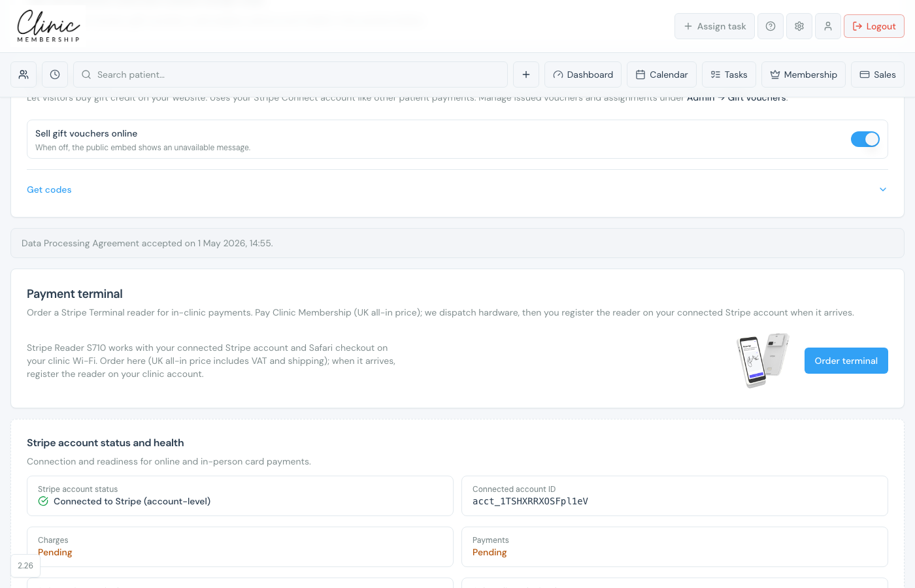Viewport: 915px width, 588px height.
Task: Open settings via the gear icon
Action: [x=799, y=26]
